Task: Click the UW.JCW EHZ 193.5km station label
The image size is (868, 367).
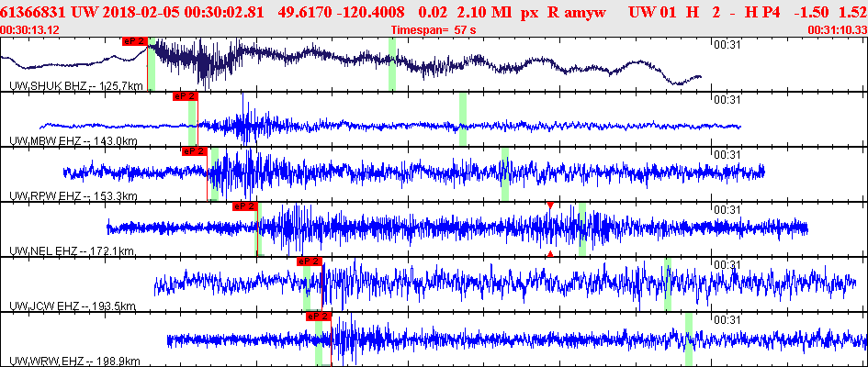Action: 73,306
